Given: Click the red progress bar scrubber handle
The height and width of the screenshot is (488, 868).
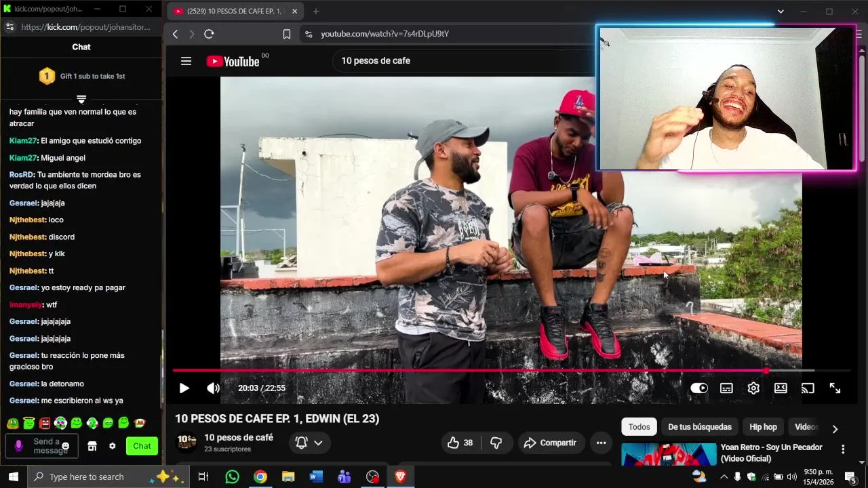Looking at the screenshot, I should (766, 371).
